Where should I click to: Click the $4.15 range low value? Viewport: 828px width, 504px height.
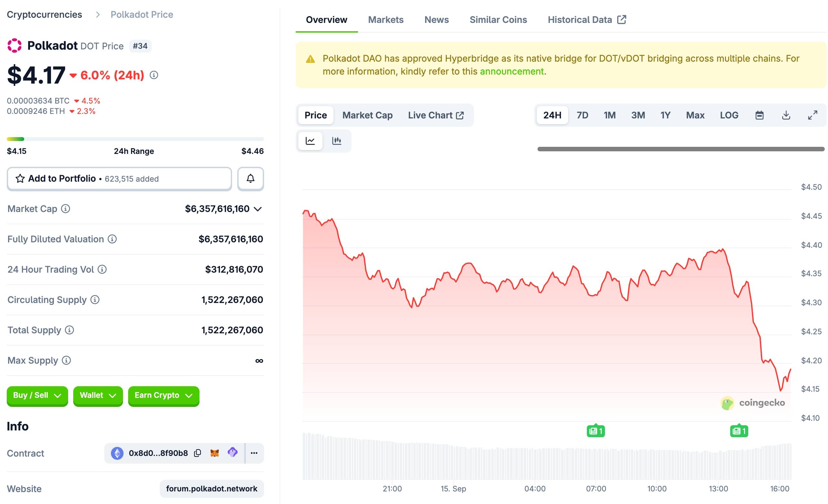click(16, 151)
